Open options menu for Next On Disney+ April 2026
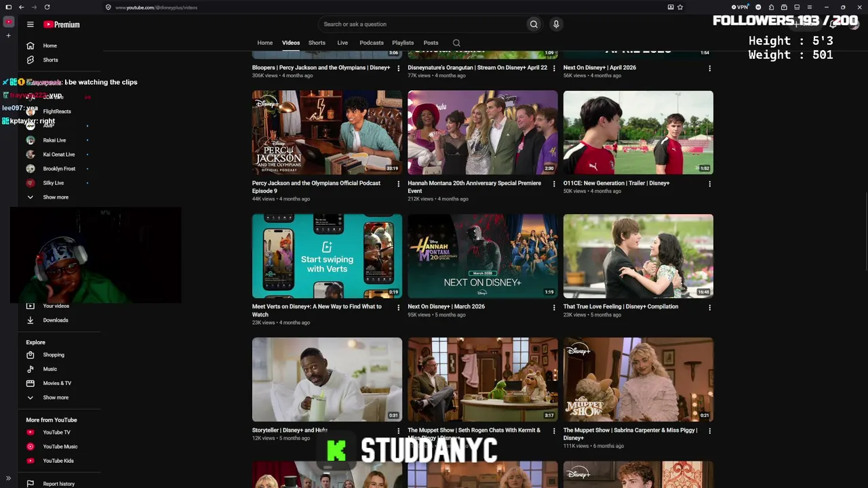Image resolution: width=868 pixels, height=488 pixels. pyautogui.click(x=709, y=68)
